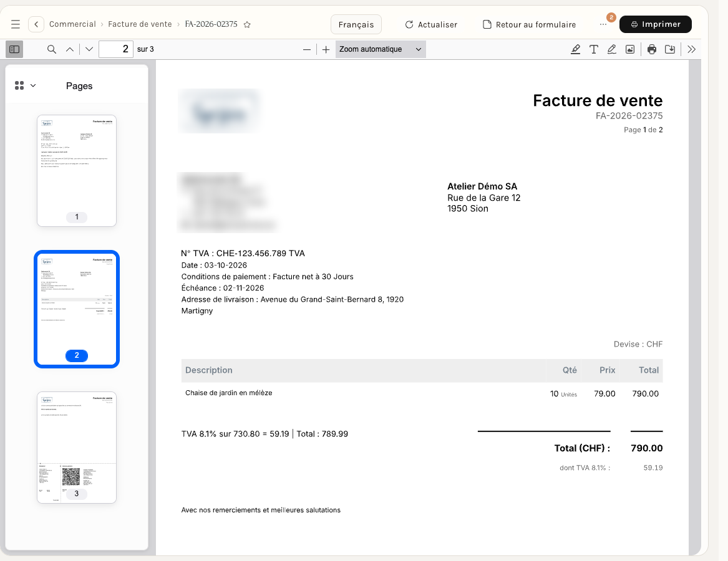Zoom out with the minus button
728x561 pixels.
(307, 49)
